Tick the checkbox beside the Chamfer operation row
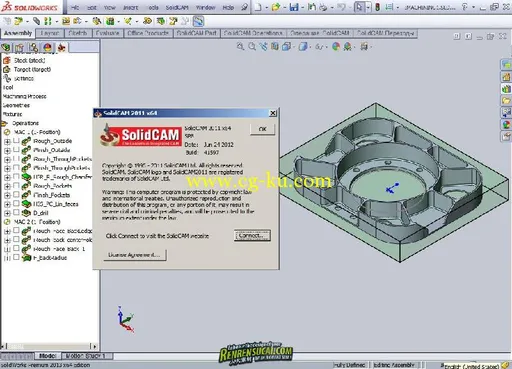Image resolution: width=512 pixels, height=369 pixels. click(16, 177)
